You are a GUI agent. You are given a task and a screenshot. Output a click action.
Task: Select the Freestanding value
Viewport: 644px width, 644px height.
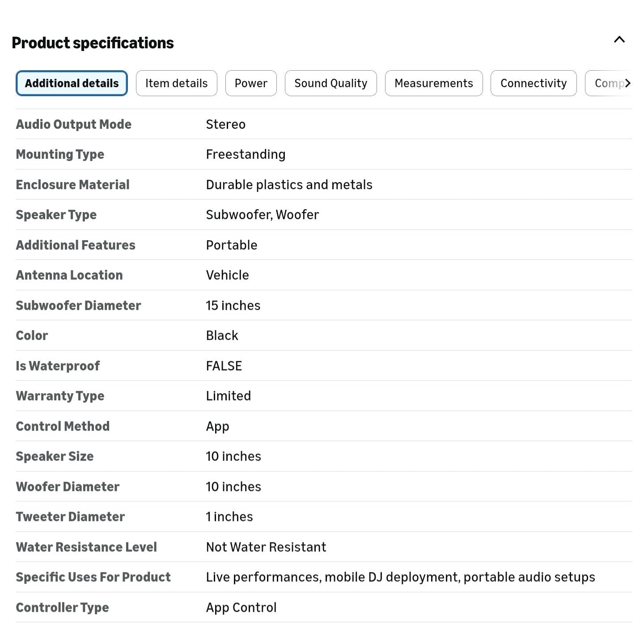tap(246, 154)
